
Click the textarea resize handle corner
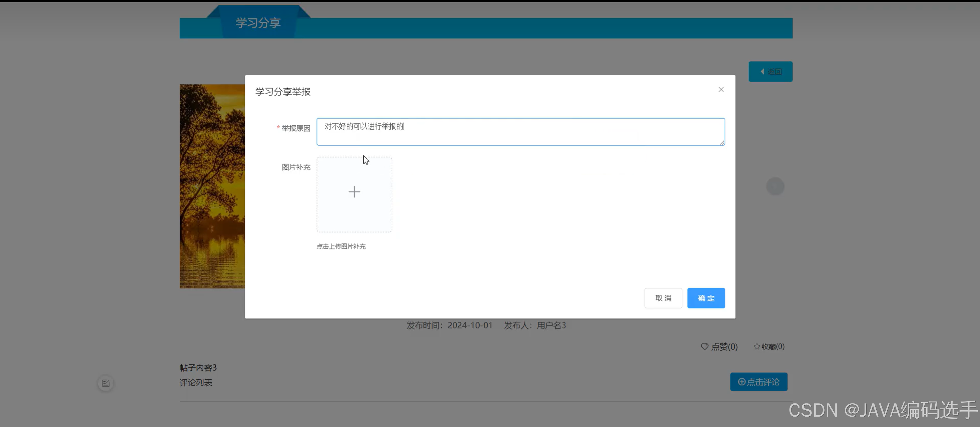722,142
